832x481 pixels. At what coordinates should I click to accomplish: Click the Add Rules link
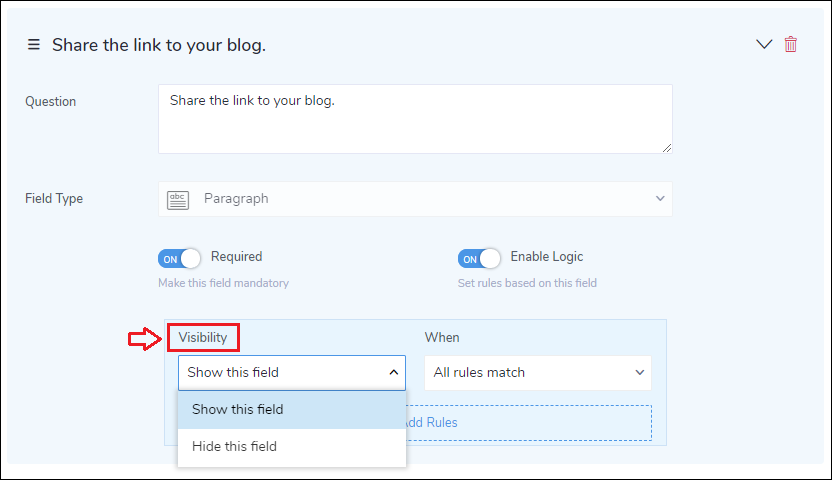[x=430, y=422]
